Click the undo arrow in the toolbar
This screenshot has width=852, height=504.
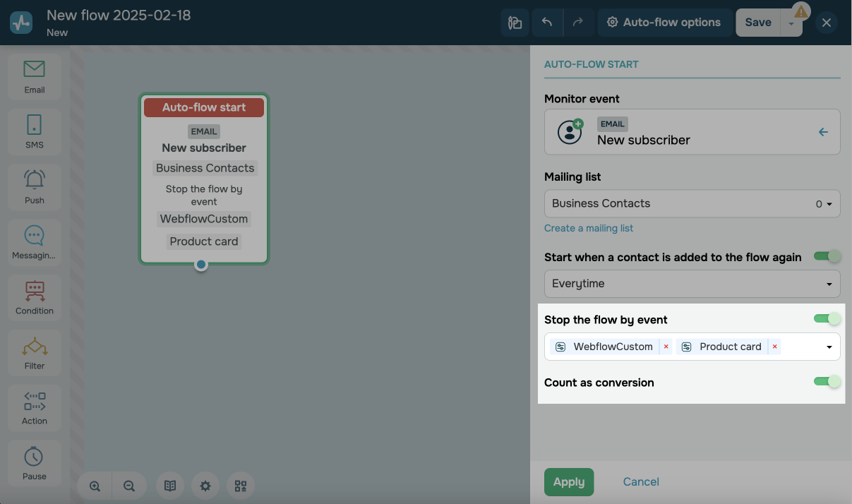[547, 23]
